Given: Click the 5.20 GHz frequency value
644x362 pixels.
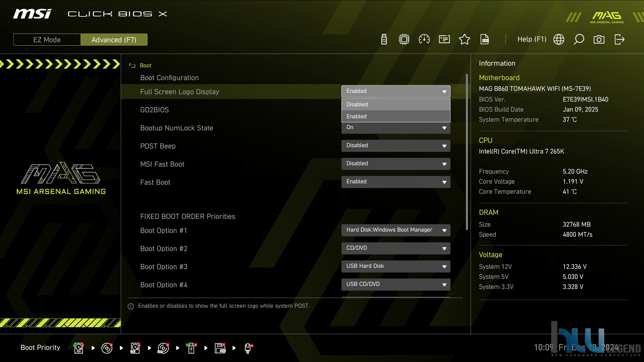Looking at the screenshot, I should pyautogui.click(x=575, y=172).
